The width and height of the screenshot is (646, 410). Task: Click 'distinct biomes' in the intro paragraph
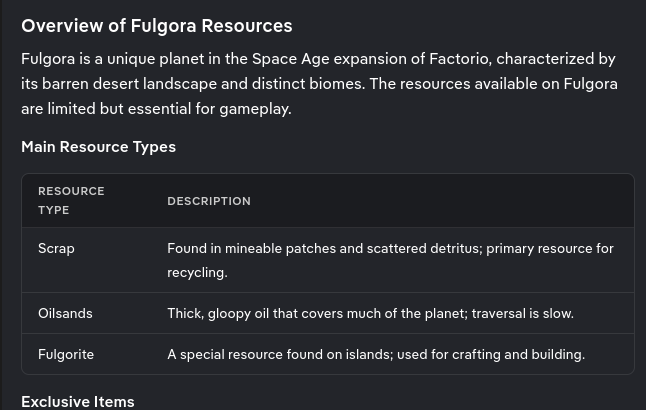click(x=304, y=84)
